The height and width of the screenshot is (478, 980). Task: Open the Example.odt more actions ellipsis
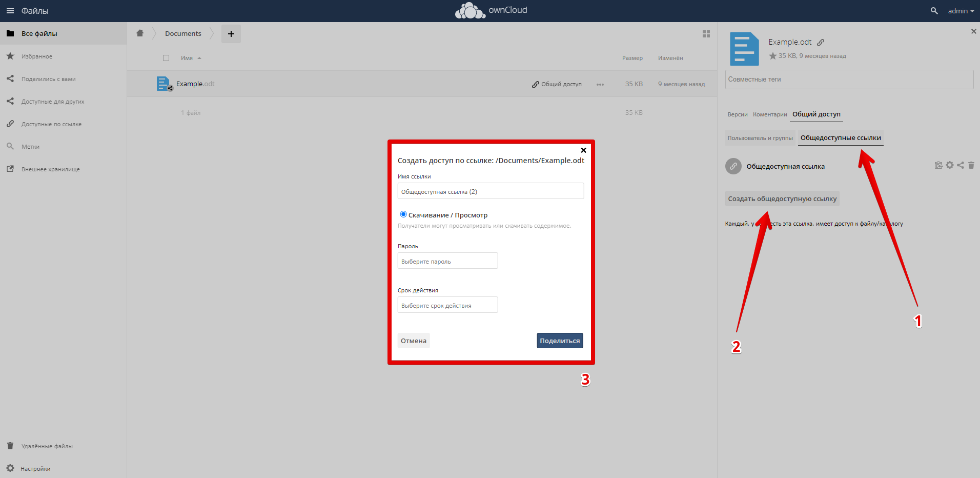[x=600, y=85]
